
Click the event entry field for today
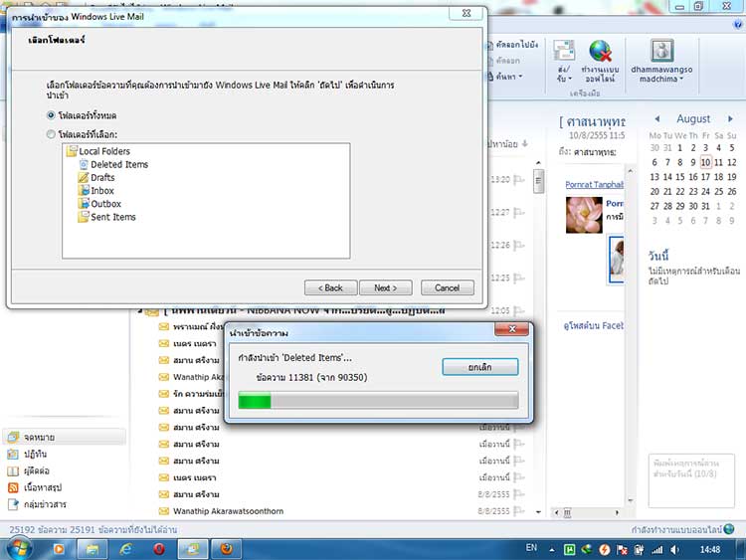689,467
